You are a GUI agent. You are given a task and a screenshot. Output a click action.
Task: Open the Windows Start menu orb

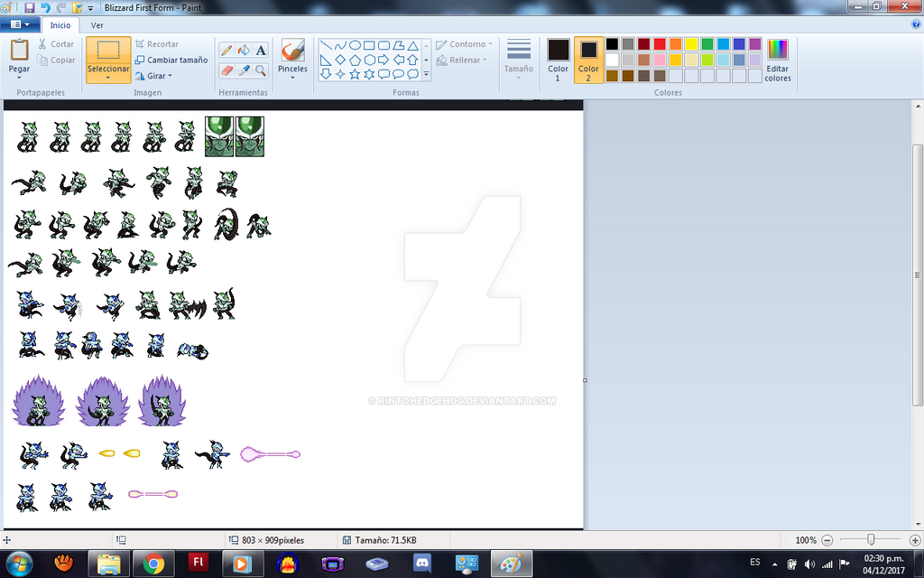pos(19,564)
